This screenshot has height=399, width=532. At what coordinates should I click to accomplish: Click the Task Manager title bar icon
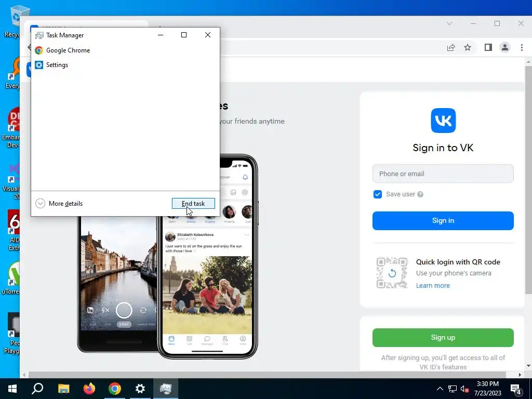pyautogui.click(x=39, y=35)
